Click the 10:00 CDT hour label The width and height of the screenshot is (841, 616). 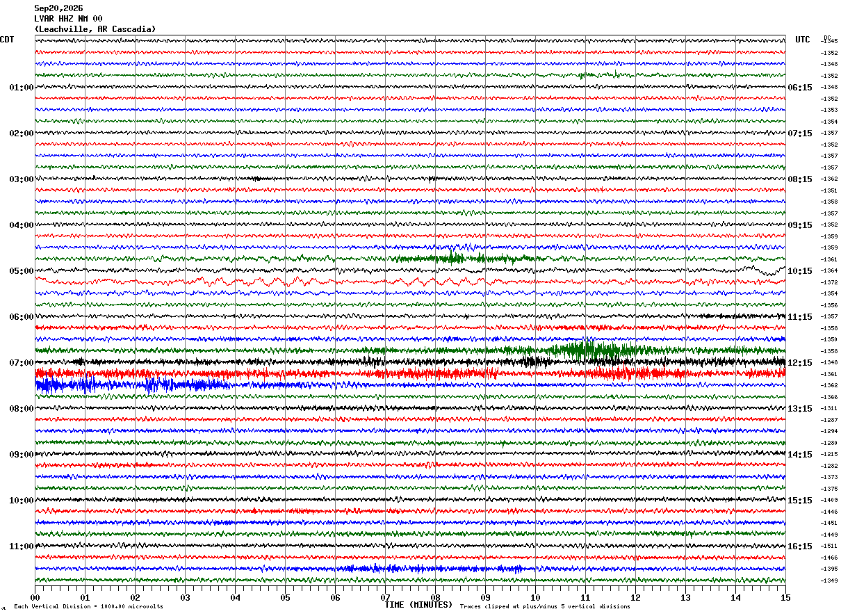point(21,501)
